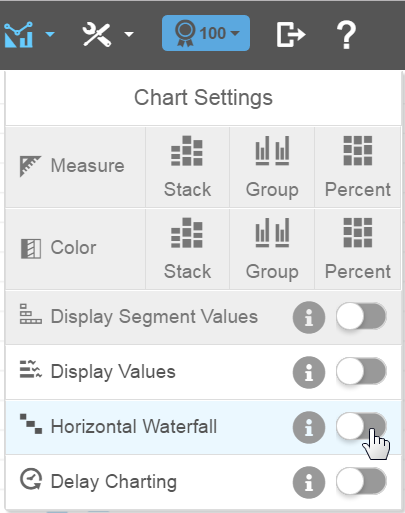Choose Group option in Color row
The height and width of the screenshot is (513, 405).
point(272,249)
